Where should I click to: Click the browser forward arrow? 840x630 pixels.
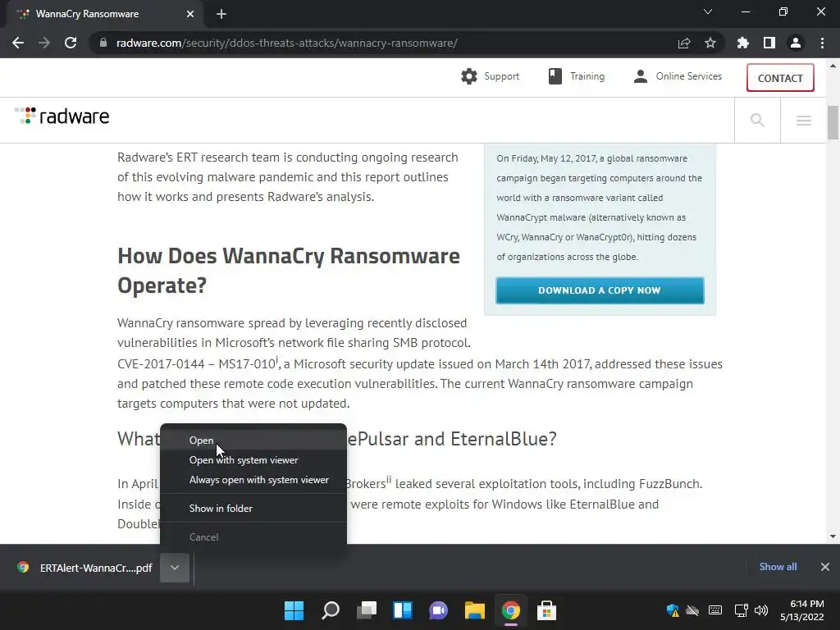point(44,43)
